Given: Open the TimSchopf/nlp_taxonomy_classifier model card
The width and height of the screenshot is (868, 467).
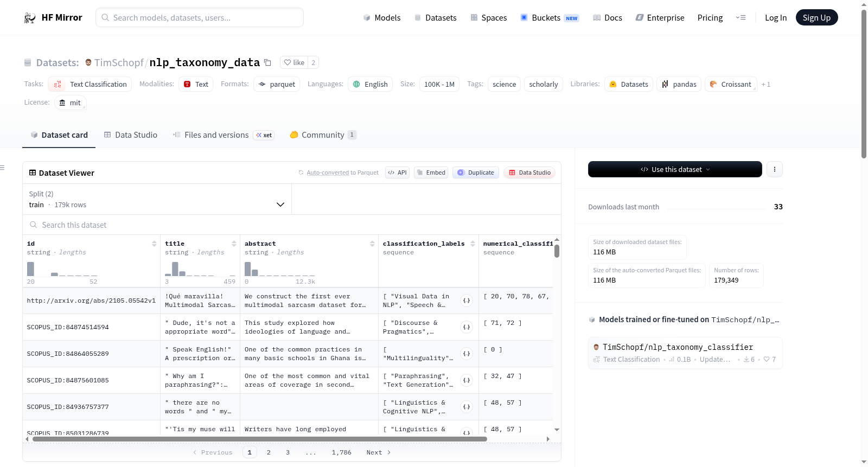Looking at the screenshot, I should pyautogui.click(x=685, y=353).
